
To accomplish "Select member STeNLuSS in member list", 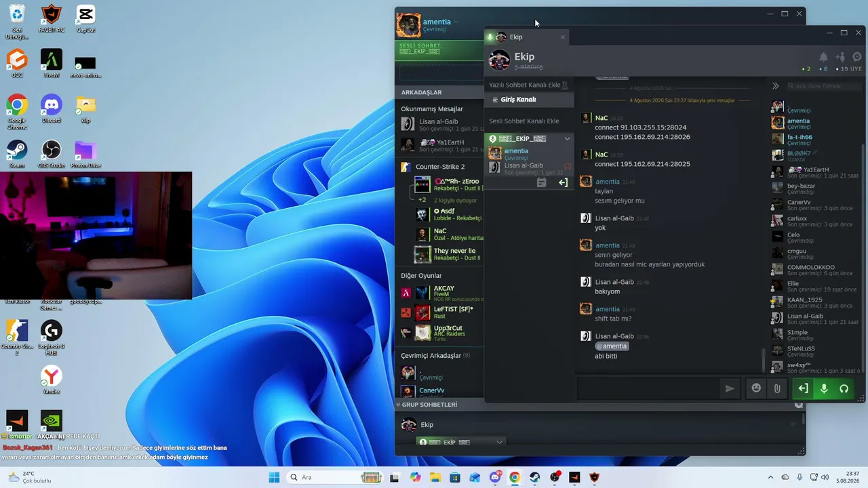I will [815, 351].
